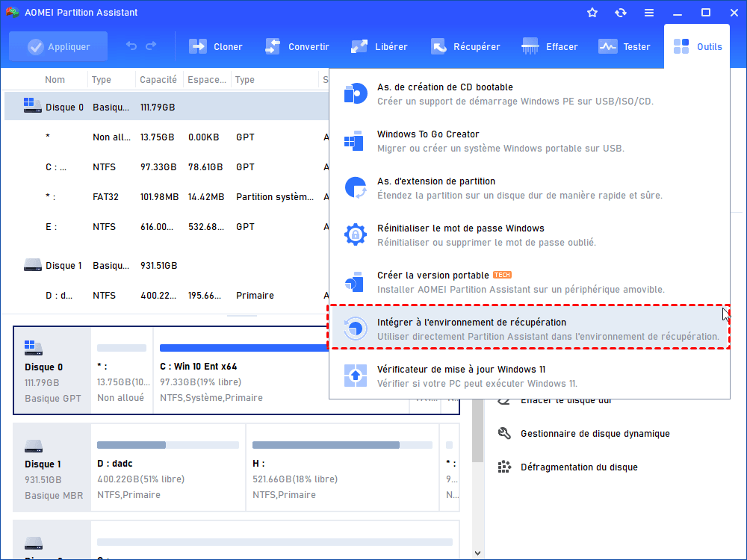The height and width of the screenshot is (560, 747).
Task: Sort by the Nom column header
Action: (55, 80)
